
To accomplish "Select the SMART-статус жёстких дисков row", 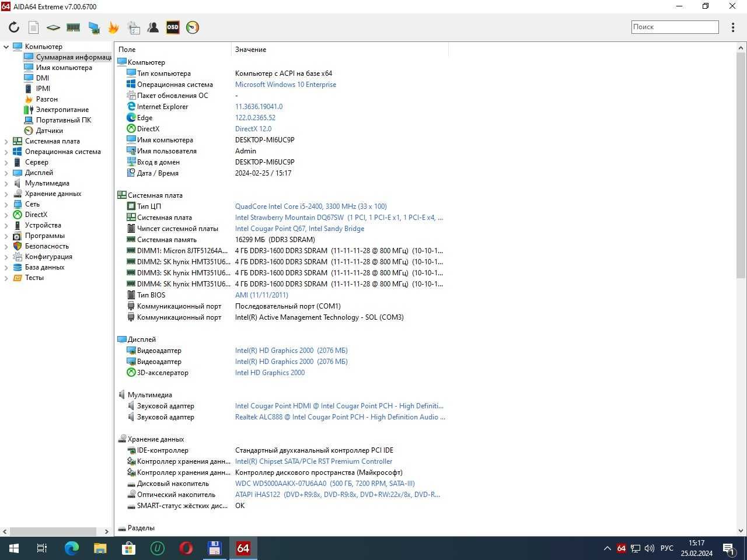I will coord(281,506).
